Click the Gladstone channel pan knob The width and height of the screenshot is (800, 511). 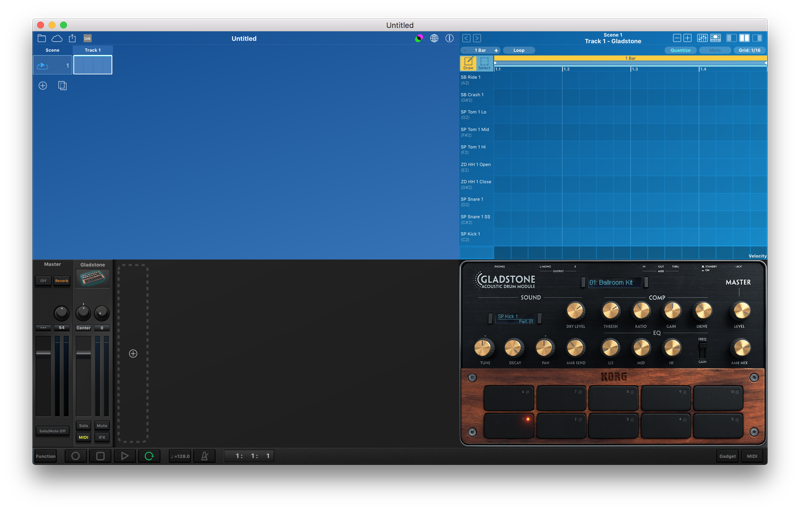click(83, 313)
